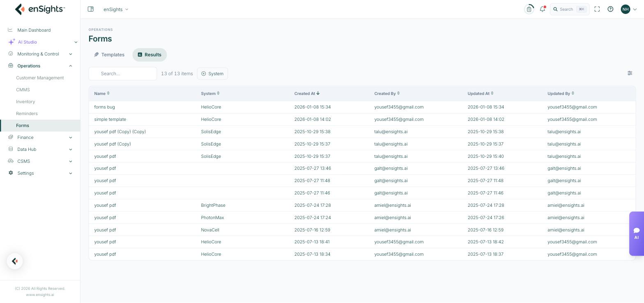Open user account dropdown chevron
Image resolution: width=644 pixels, height=303 pixels.
coord(635,9)
